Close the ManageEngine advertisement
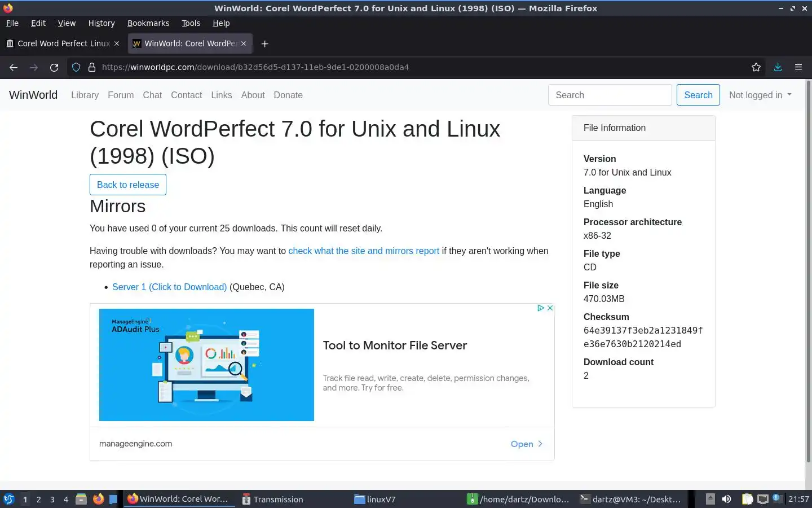The height and width of the screenshot is (508, 812). click(550, 308)
